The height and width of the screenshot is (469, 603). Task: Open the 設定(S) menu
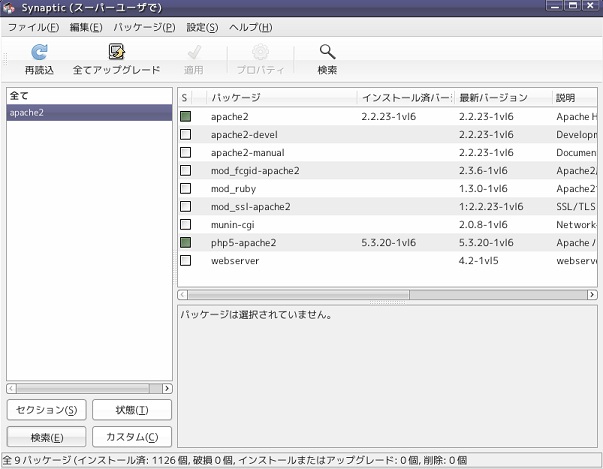(202, 27)
